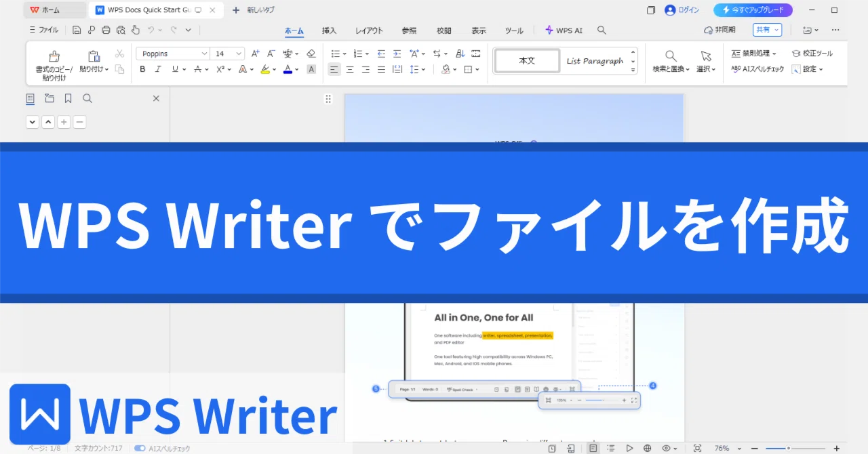This screenshot has height=454, width=868.
Task: Open Print Preview icon in quick toolbar
Action: click(x=121, y=30)
